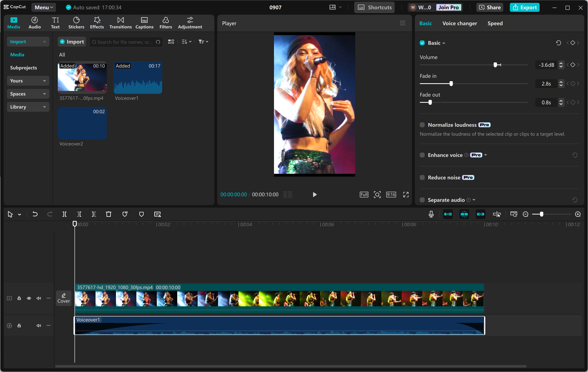Open the Audio panel in the top bar
Screen dimensions: 588x372
pos(35,22)
